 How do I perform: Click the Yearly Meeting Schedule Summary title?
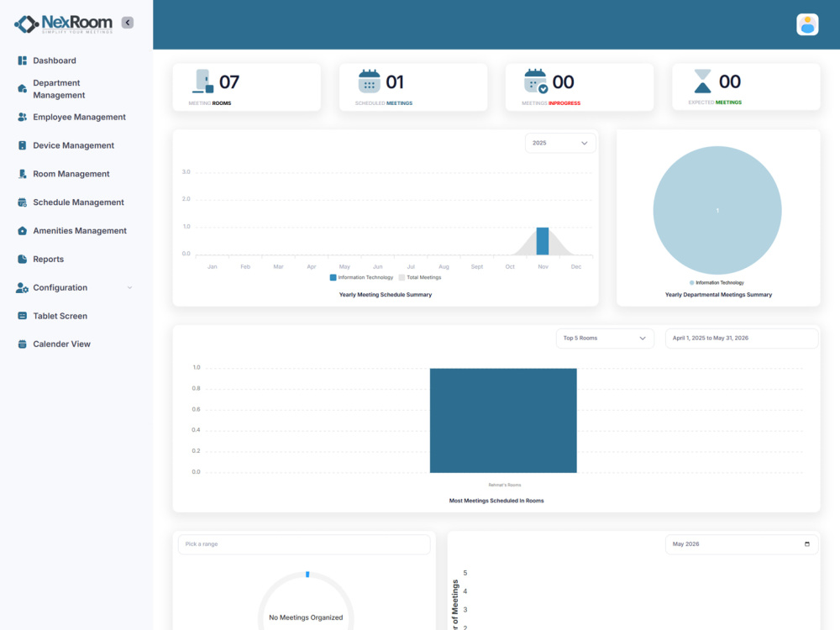(x=386, y=295)
